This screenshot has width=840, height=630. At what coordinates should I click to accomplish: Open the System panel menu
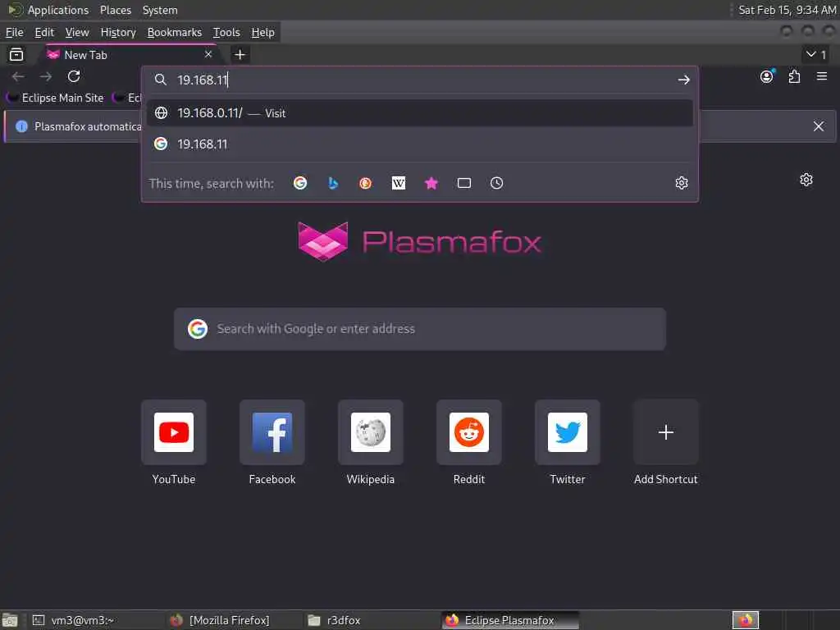point(160,10)
